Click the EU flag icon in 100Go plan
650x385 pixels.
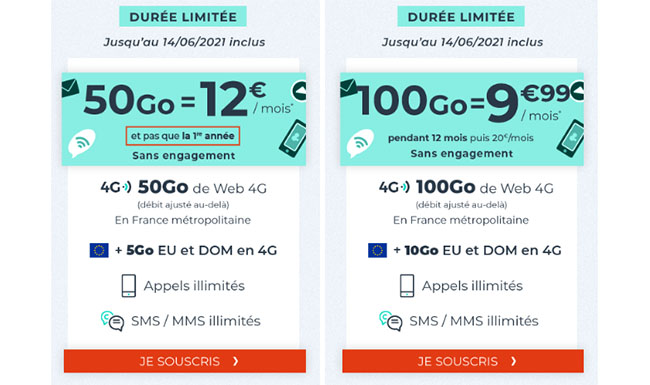click(x=377, y=250)
